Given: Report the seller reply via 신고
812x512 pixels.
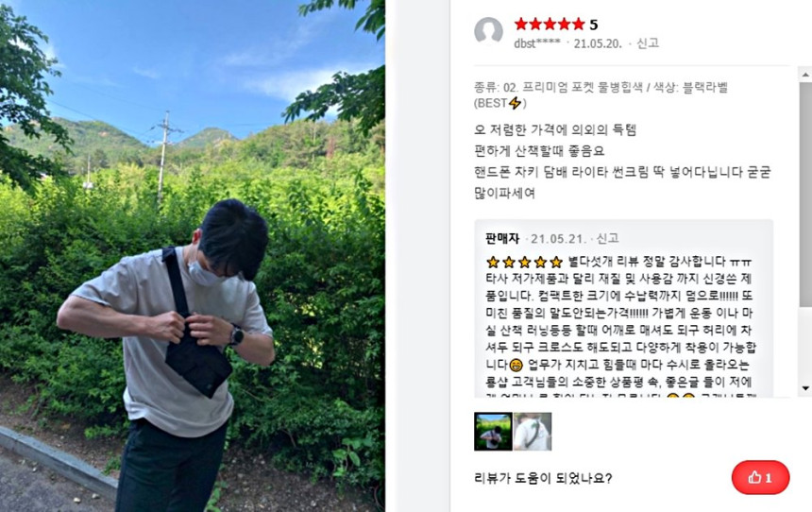Looking at the screenshot, I should click(x=607, y=238).
